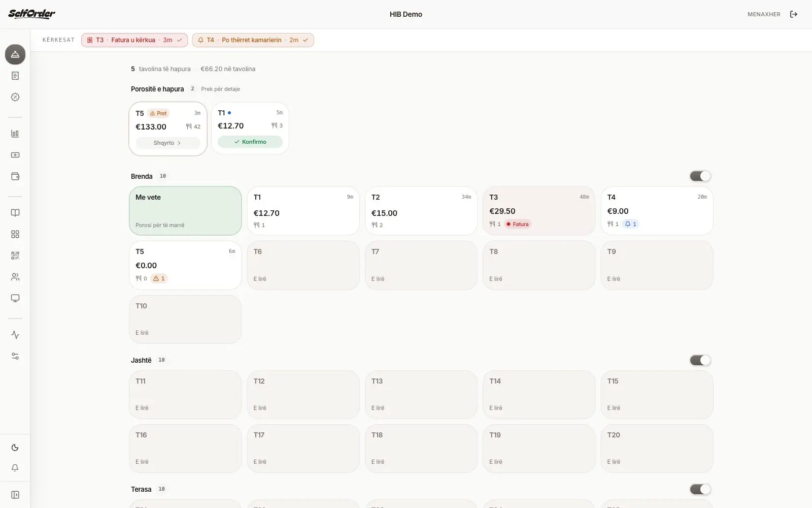
Task: Open the service bell tables view in sidebar
Action: click(15, 54)
